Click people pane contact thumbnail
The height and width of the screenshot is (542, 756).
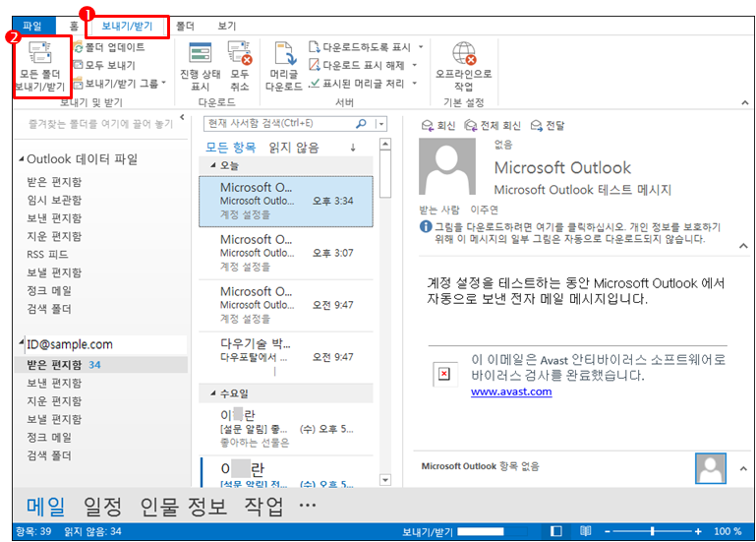click(x=710, y=467)
